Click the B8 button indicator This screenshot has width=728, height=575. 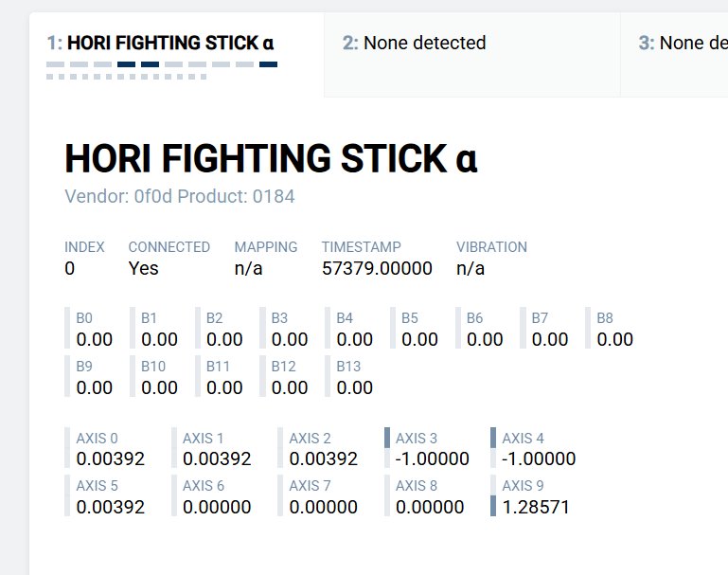614,339
